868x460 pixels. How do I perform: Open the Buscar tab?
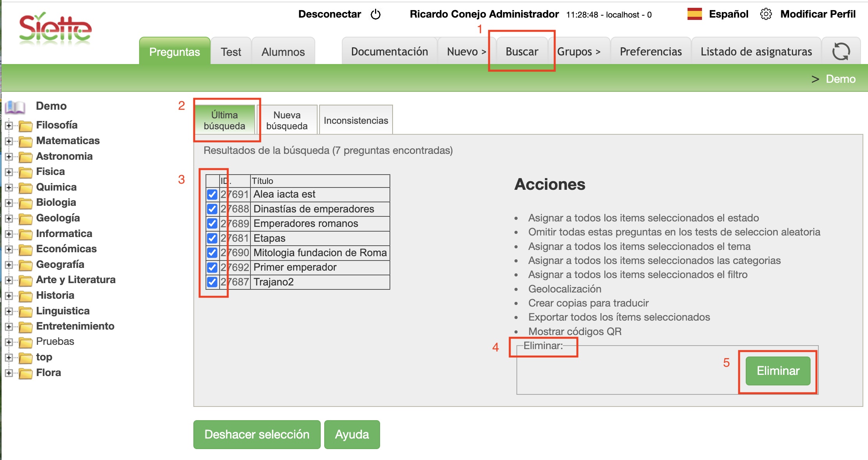coord(522,52)
